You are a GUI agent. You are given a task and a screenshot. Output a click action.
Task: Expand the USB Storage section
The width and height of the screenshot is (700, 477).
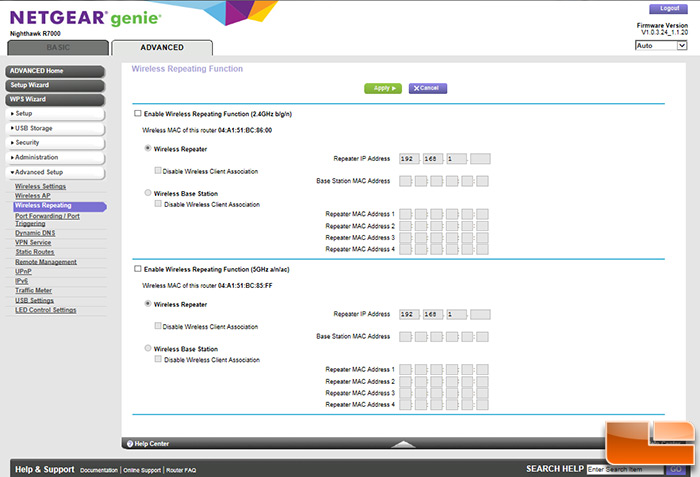click(55, 128)
